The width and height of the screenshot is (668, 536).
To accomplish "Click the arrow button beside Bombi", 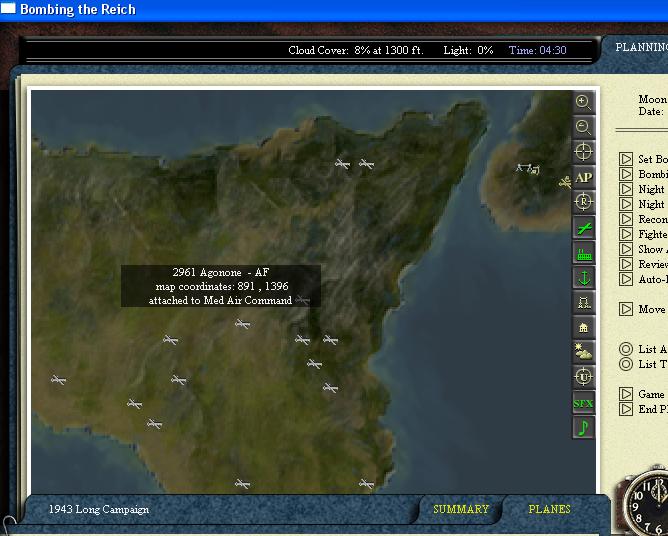I will [x=626, y=174].
